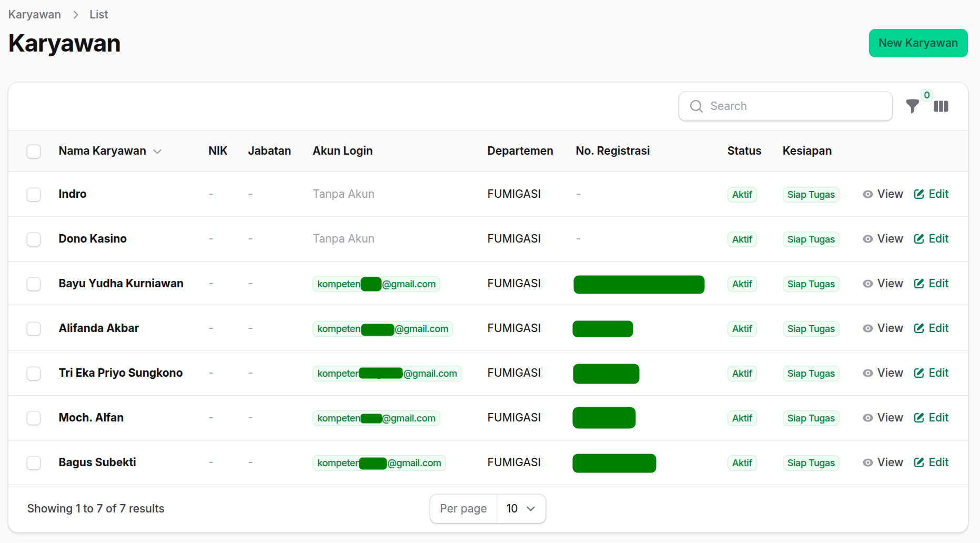Image resolution: width=980 pixels, height=543 pixels.
Task: Click FUMIGASI in Bagus Subekti row
Action: [514, 462]
